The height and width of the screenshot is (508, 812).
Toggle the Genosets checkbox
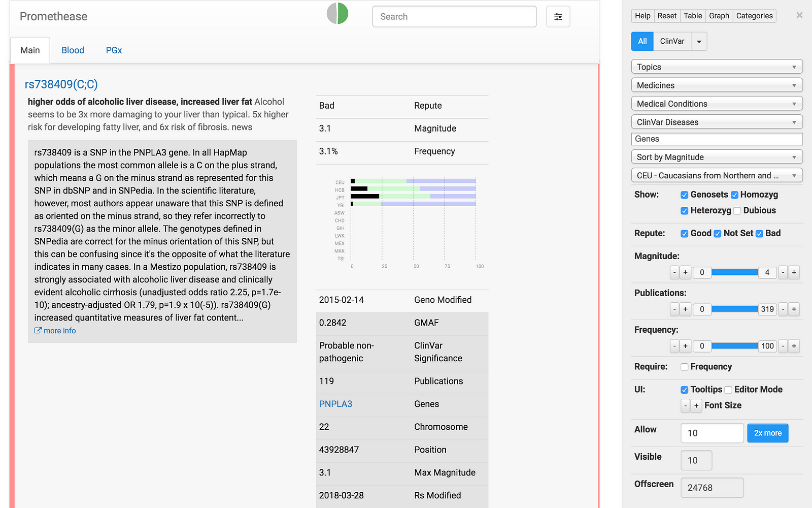(x=684, y=195)
